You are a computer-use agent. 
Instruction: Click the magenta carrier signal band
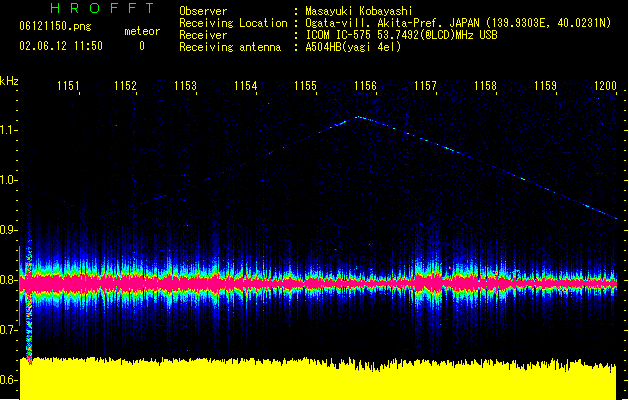point(319,283)
